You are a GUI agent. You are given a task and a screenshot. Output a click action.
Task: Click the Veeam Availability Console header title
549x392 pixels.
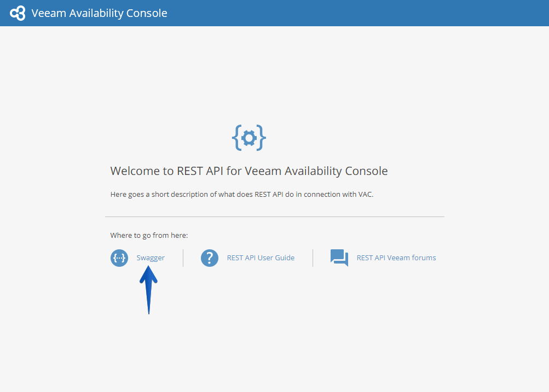point(99,13)
